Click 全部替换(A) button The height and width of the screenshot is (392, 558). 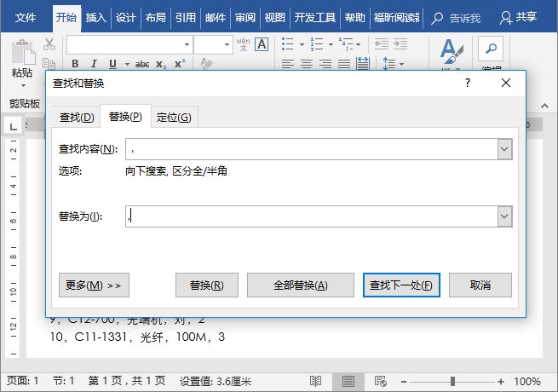(x=301, y=285)
